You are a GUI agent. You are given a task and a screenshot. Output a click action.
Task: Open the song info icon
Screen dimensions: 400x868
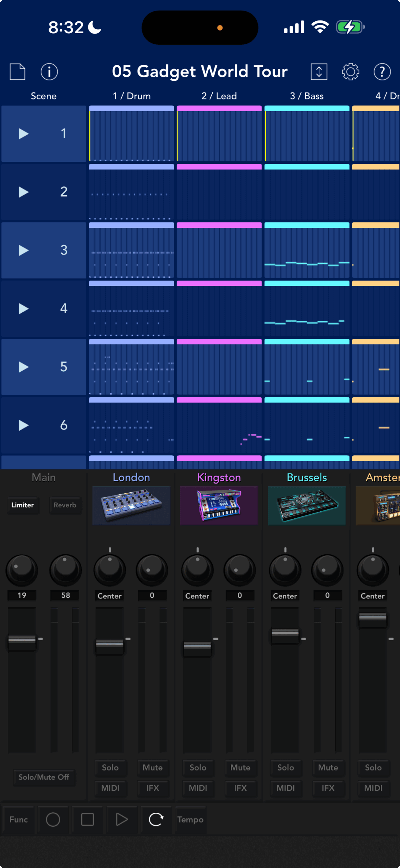tap(49, 72)
